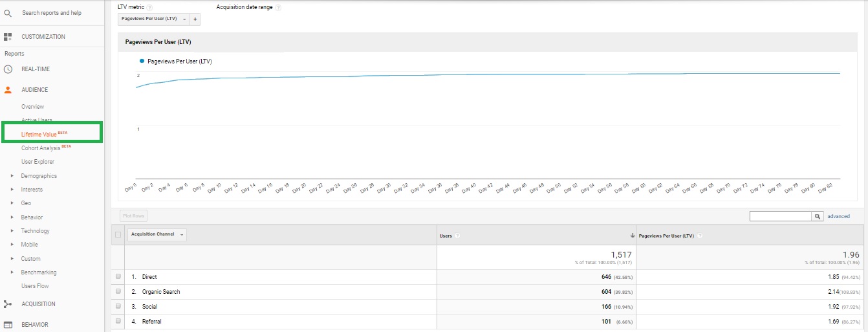
Task: Tick the checkbox for the Direct row
Action: (118, 277)
